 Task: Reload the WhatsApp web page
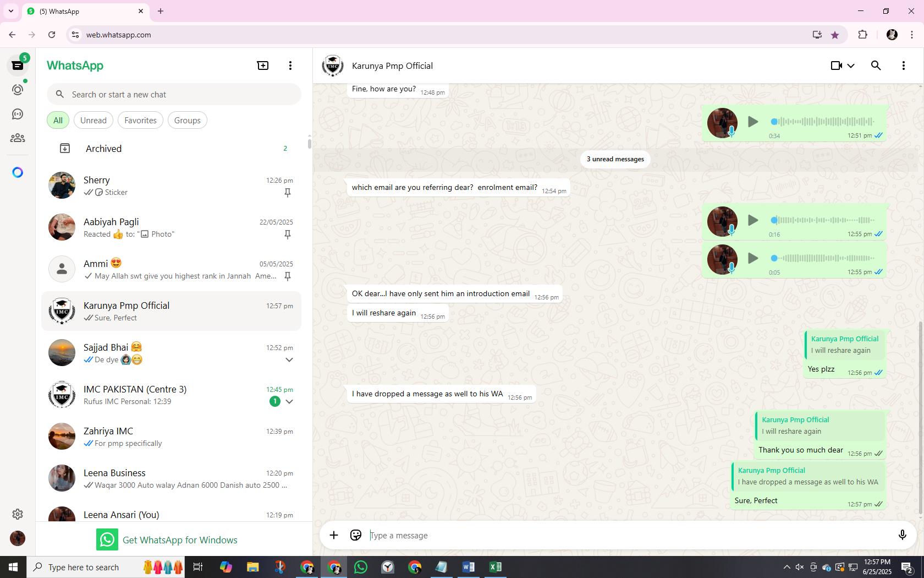pyautogui.click(x=52, y=35)
